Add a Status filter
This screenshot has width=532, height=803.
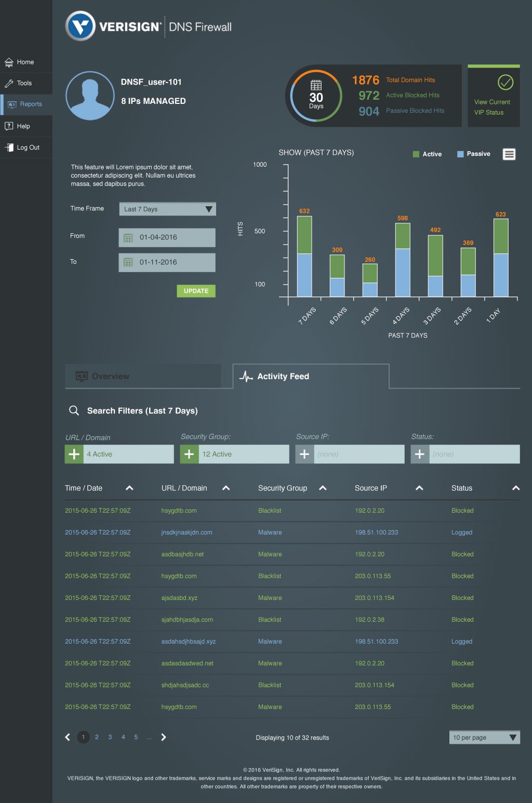tap(420, 454)
